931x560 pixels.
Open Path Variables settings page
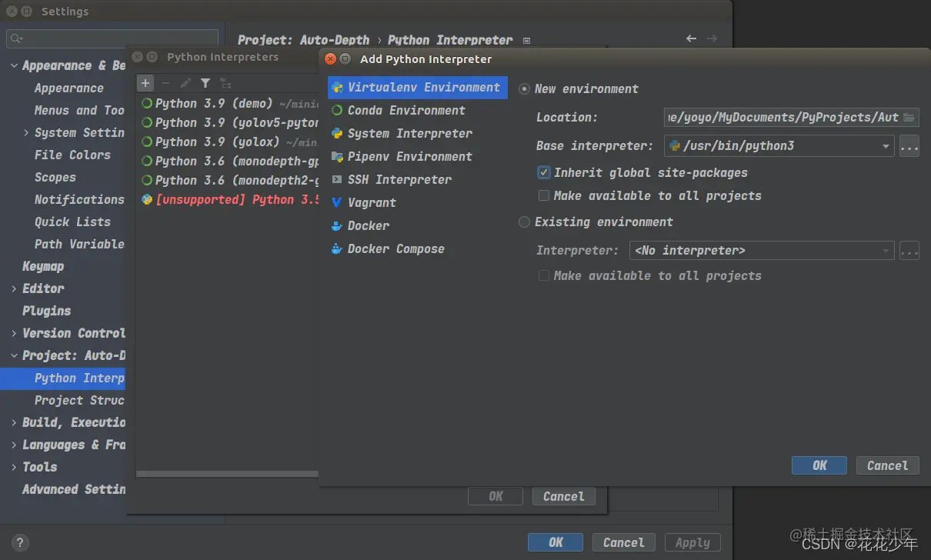[x=79, y=244]
